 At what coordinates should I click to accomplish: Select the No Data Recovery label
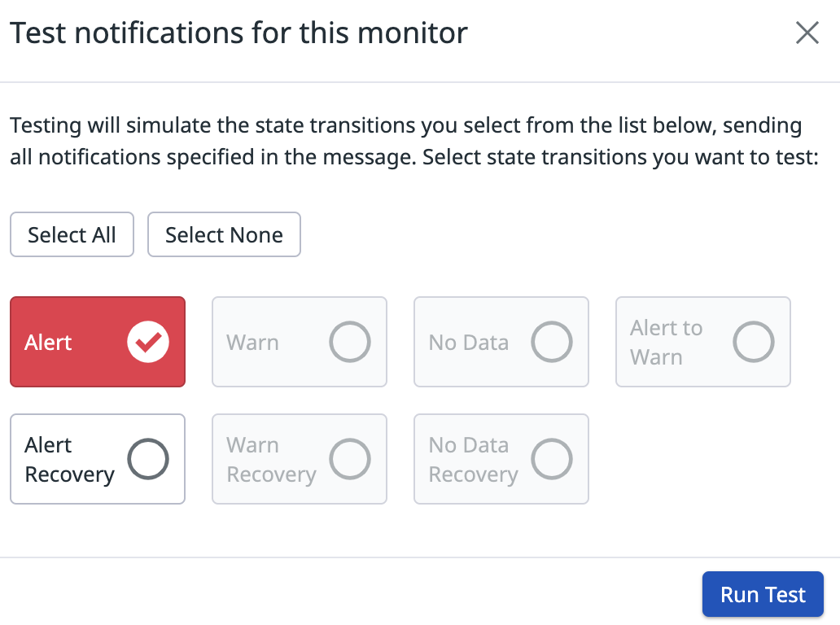(473, 460)
